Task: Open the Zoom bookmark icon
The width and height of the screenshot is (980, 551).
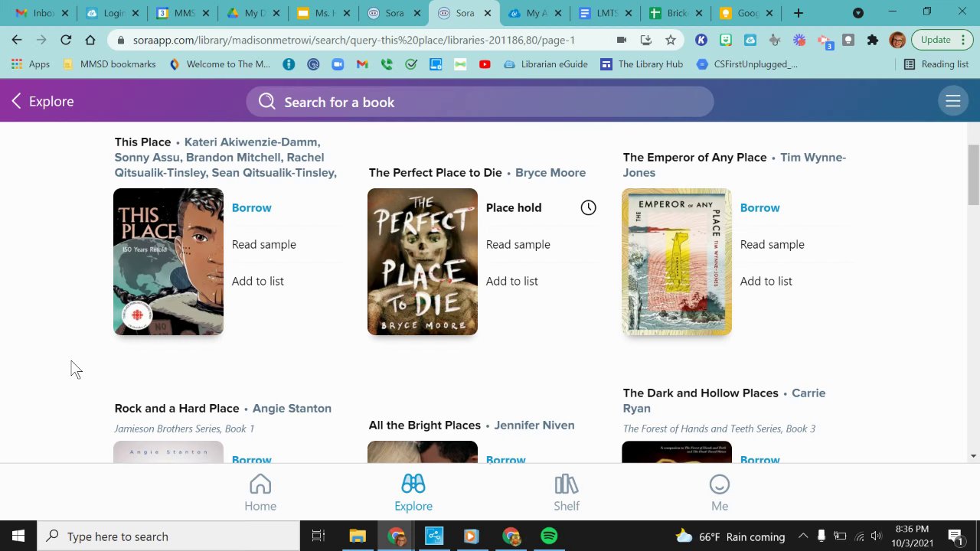Action: (338, 64)
